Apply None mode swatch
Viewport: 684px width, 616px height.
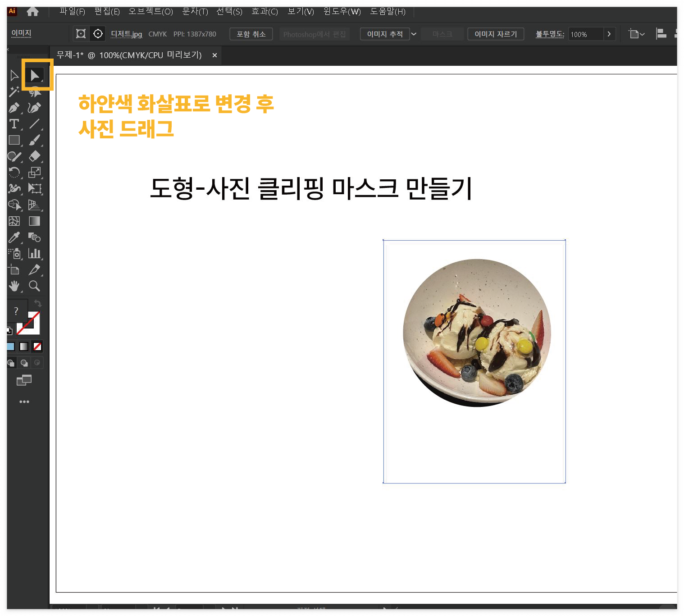tap(38, 347)
